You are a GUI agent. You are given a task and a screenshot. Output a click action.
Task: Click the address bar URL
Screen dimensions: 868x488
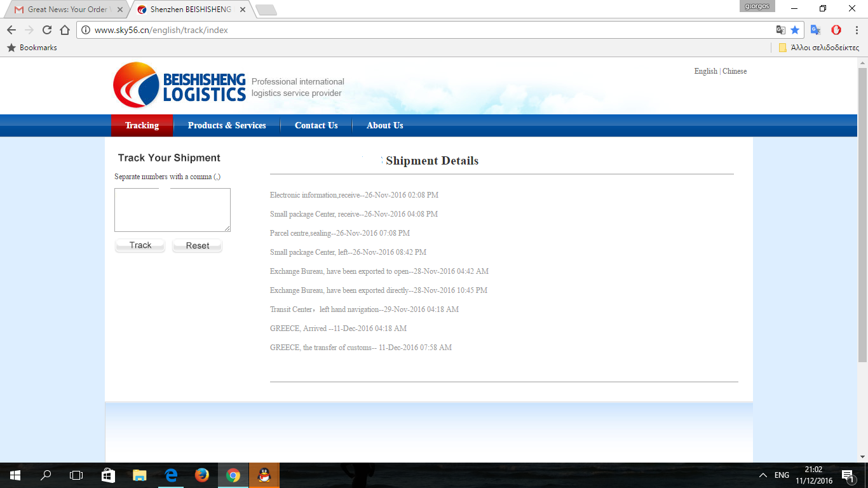click(x=161, y=30)
